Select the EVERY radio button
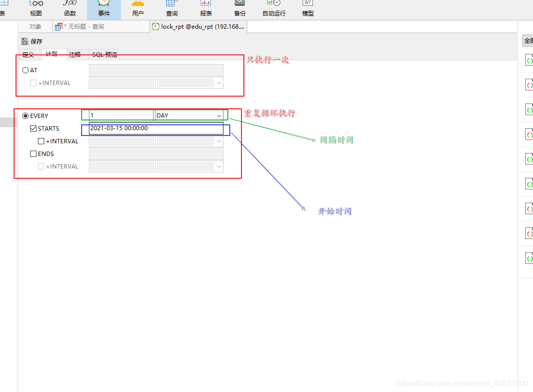Viewport: 533px width, 392px height. [25, 116]
